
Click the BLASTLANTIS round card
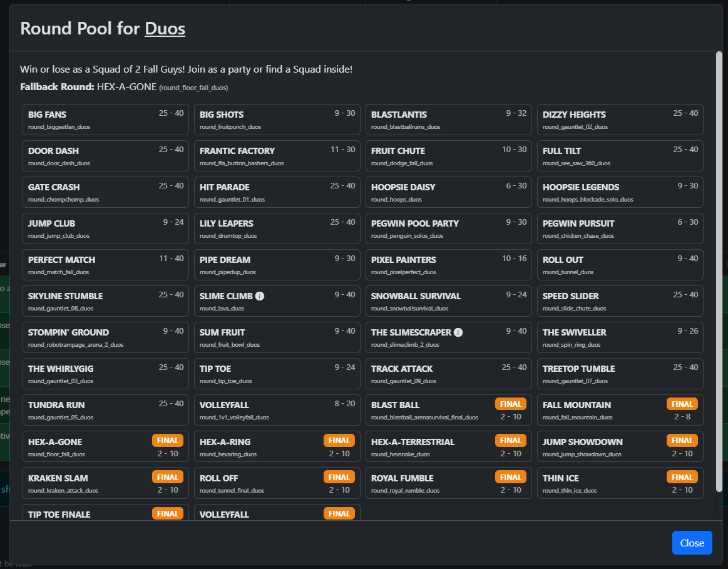point(448,120)
